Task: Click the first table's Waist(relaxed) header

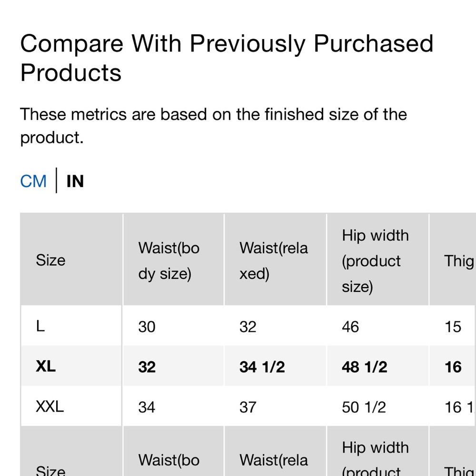Action: 273,260
